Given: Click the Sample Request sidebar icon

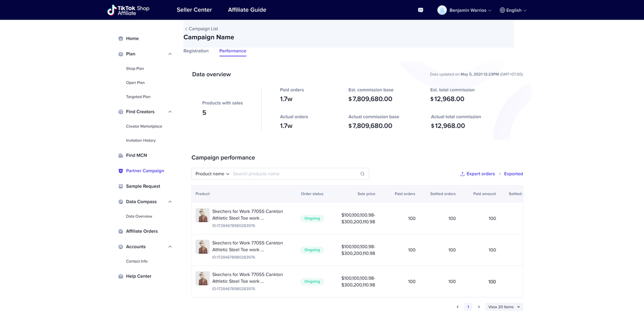Looking at the screenshot, I should click(121, 186).
